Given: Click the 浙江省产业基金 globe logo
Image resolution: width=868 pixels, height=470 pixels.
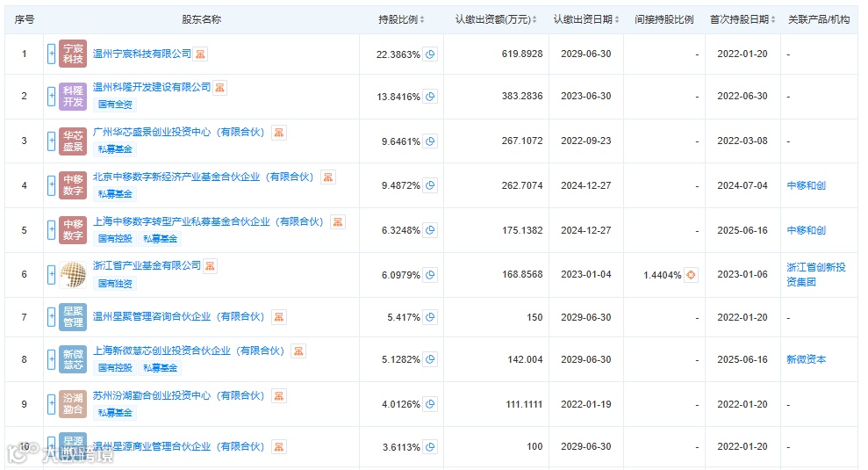Looking at the screenshot, I should (x=73, y=274).
